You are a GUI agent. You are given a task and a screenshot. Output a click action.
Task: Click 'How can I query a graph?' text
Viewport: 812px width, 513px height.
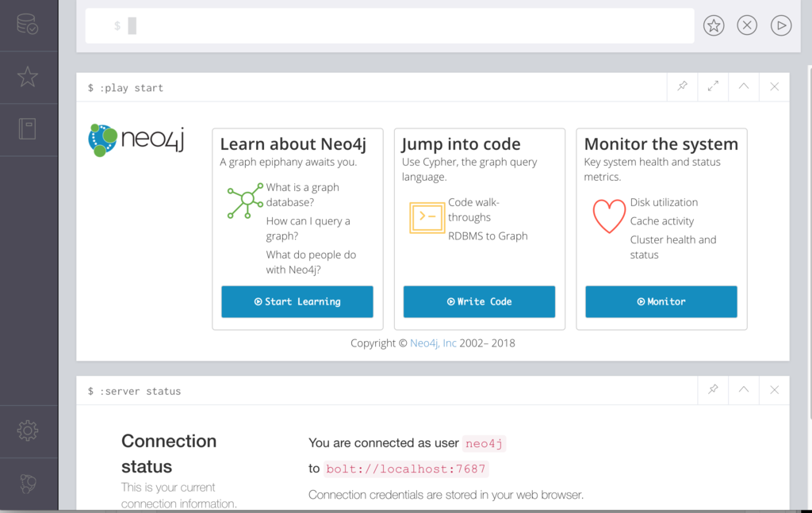pos(308,228)
